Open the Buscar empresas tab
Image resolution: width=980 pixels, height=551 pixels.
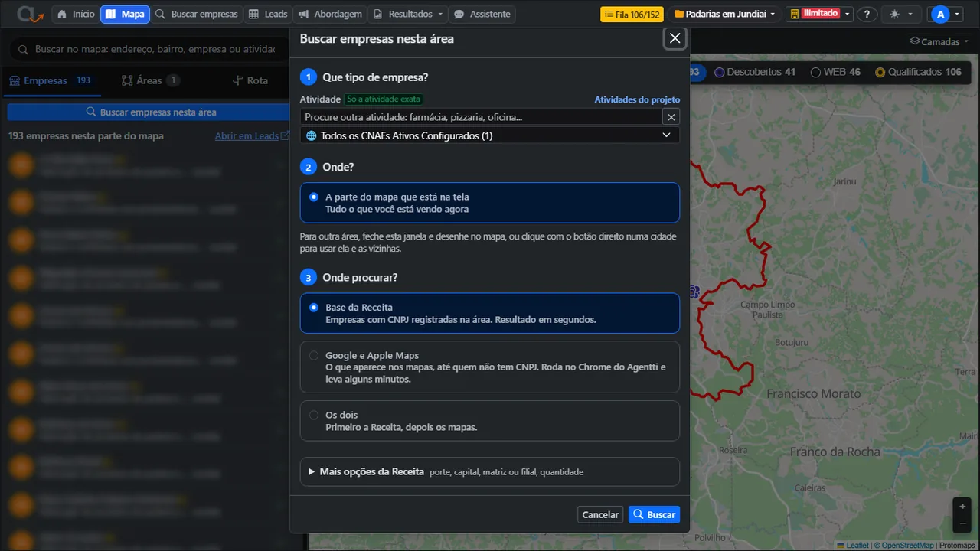[196, 14]
